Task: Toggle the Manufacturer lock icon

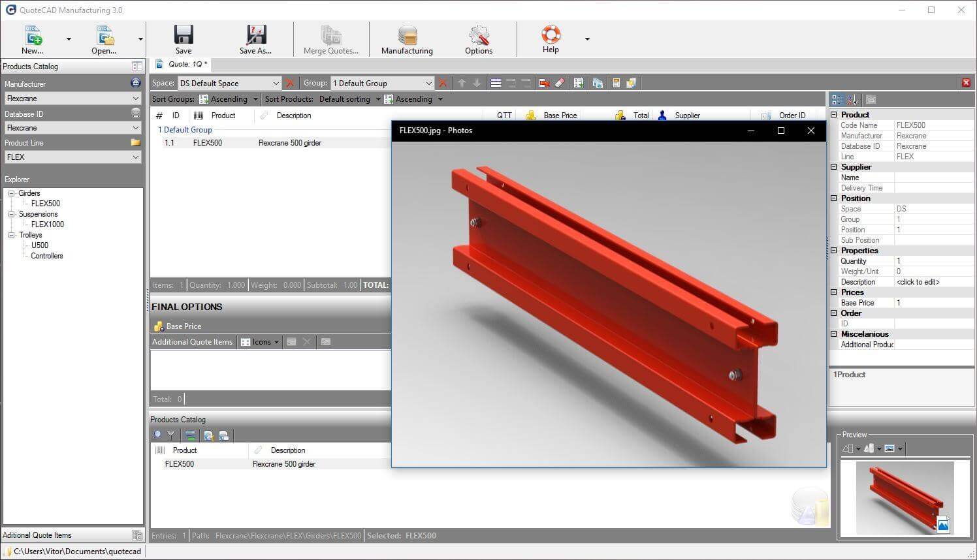Action: [135, 83]
